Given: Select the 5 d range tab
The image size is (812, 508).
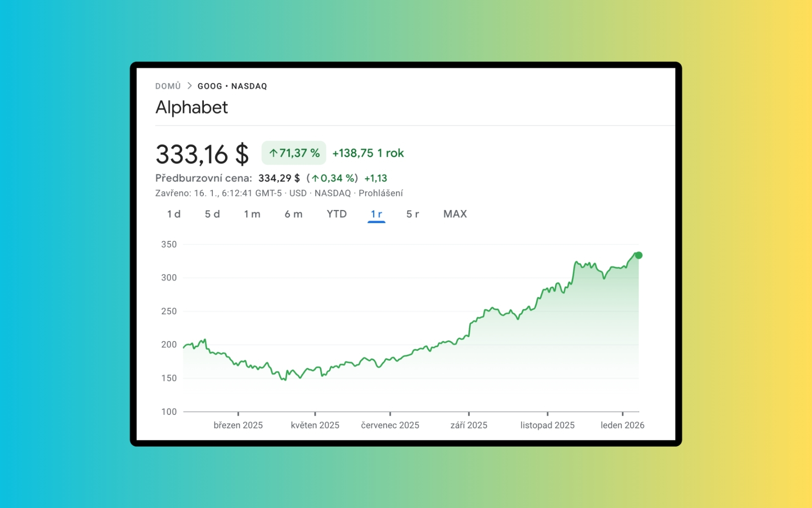Looking at the screenshot, I should click(x=212, y=214).
